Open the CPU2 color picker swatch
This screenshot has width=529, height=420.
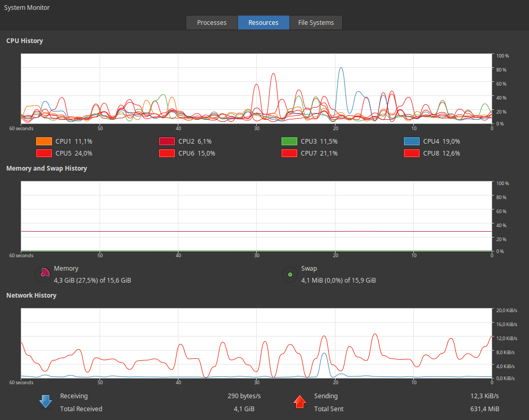(x=166, y=141)
